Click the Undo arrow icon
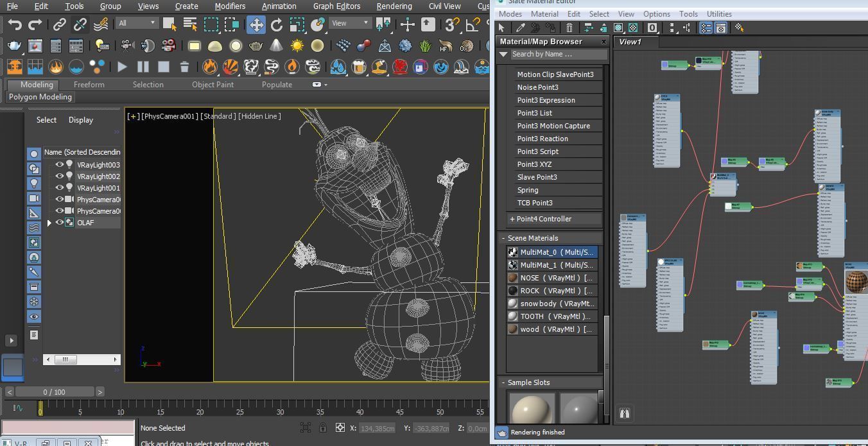 [15, 25]
